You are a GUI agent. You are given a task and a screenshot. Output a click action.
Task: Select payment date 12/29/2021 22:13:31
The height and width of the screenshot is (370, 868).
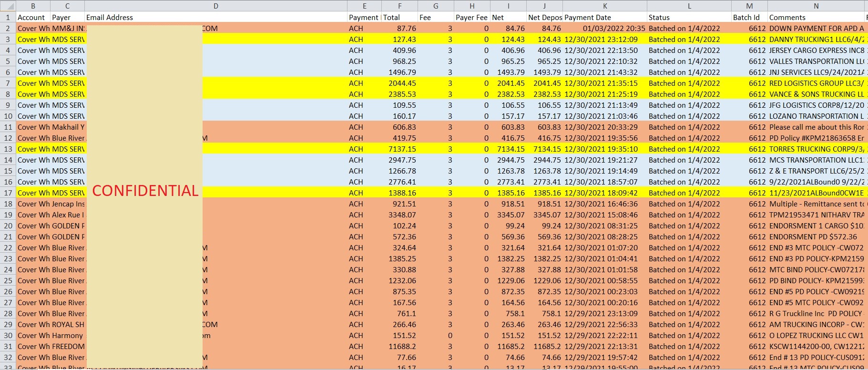click(605, 346)
